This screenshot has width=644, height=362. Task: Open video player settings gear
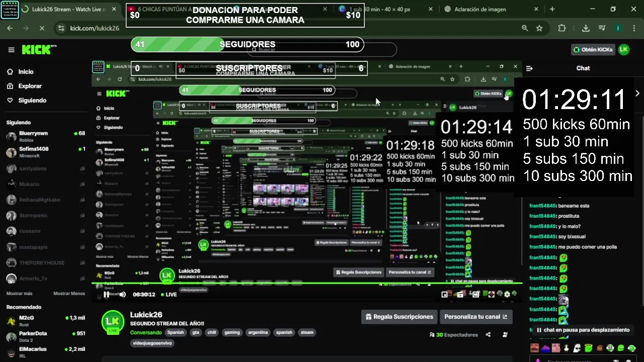point(507,295)
